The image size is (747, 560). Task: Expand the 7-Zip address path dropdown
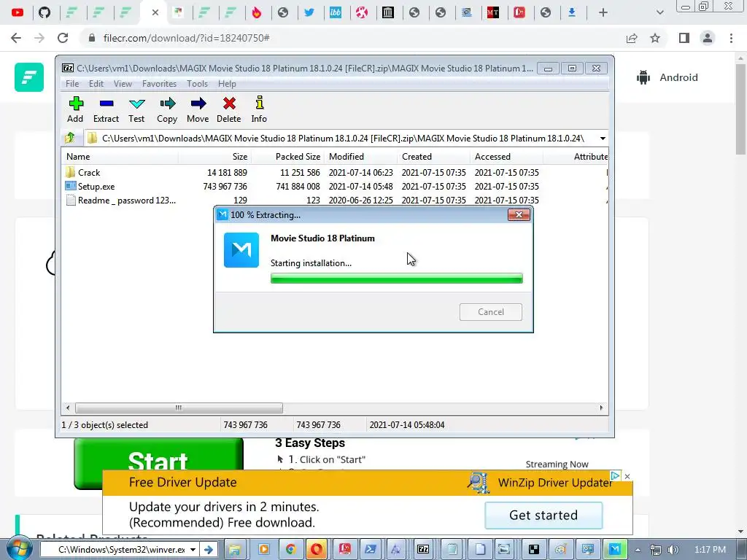pos(603,139)
